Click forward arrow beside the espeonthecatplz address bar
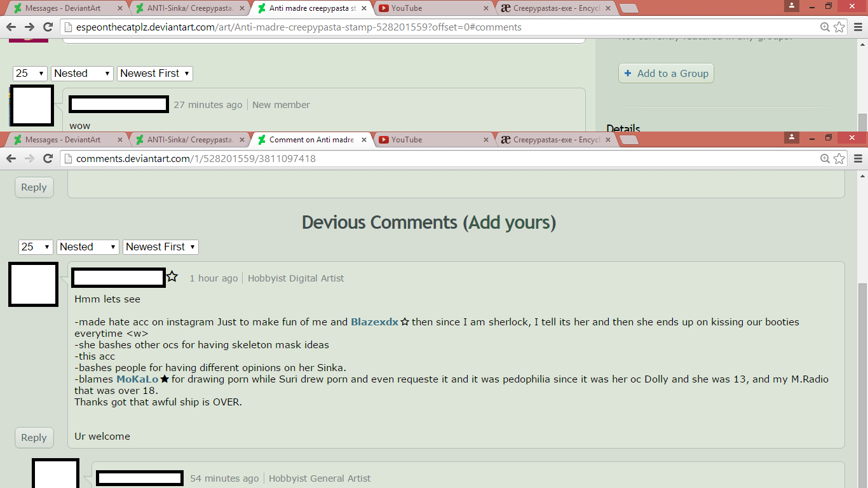This screenshot has height=488, width=868. tap(29, 27)
